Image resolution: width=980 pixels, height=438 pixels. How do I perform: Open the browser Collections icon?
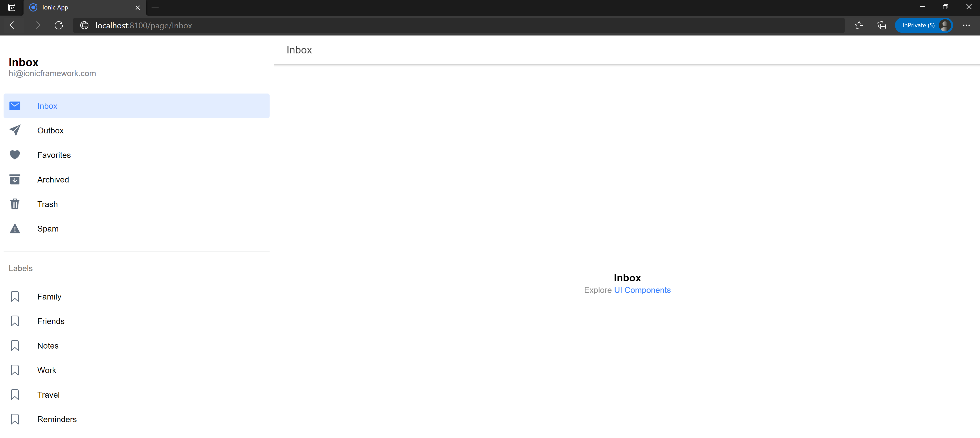click(881, 26)
